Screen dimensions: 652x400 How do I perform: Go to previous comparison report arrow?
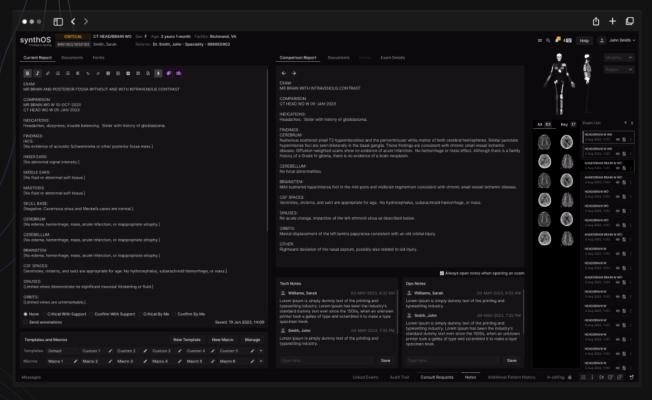click(283, 73)
